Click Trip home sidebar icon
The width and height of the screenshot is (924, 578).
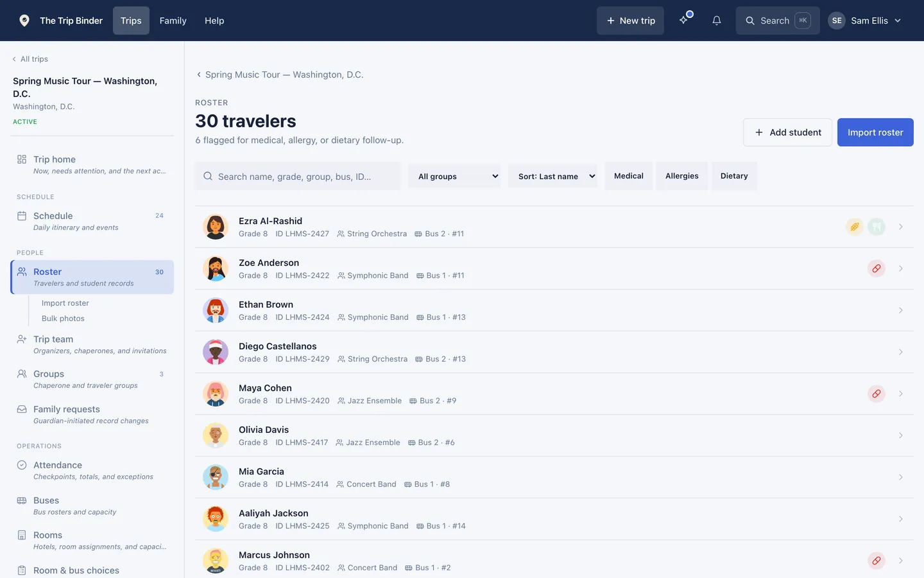tap(22, 159)
